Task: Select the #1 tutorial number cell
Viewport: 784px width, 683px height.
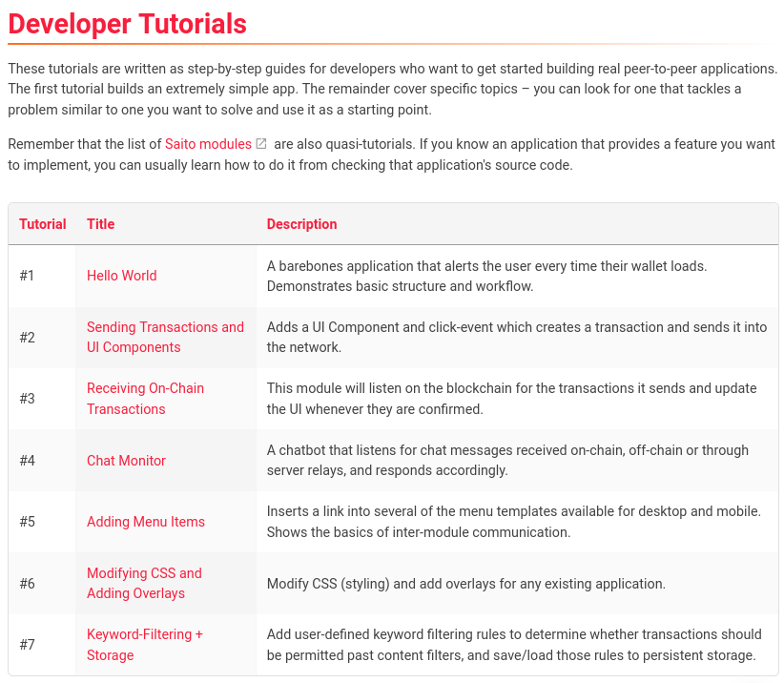Action: coord(42,276)
